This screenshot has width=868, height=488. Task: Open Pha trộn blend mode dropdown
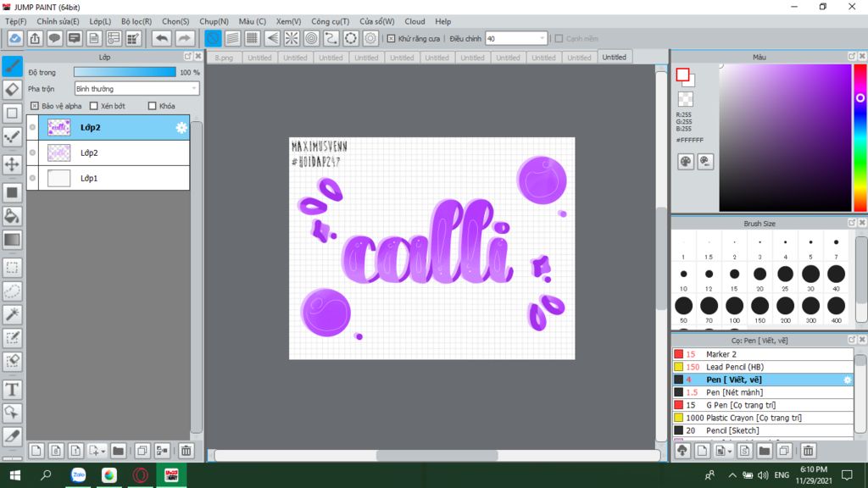(136, 88)
